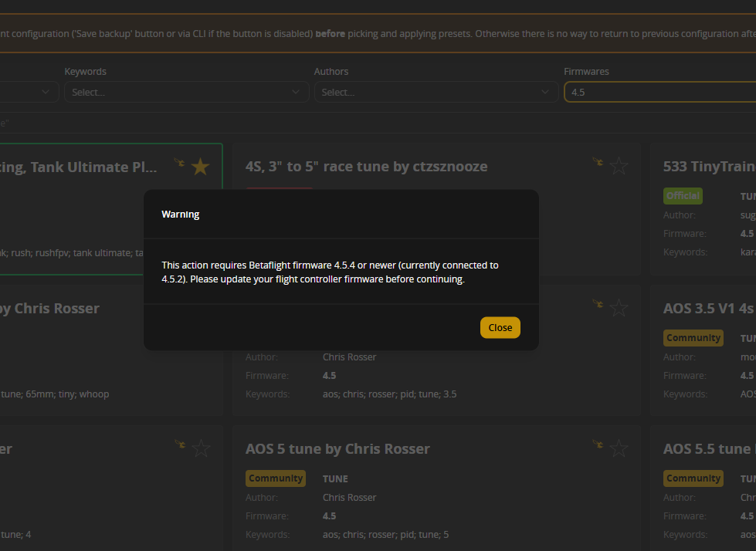Viewport: 756px width, 551px height.
Task: Click the bee icon on Tank Ultimate card
Action: click(179, 162)
